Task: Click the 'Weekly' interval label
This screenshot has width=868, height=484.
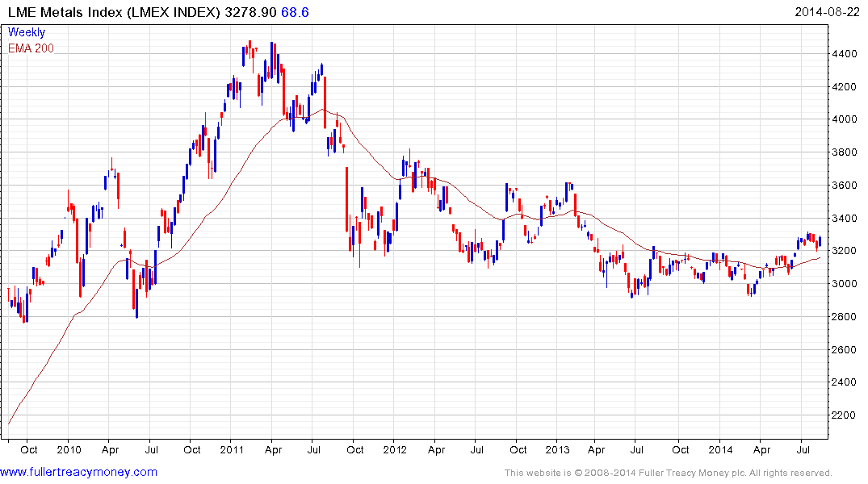Action: 27,32
